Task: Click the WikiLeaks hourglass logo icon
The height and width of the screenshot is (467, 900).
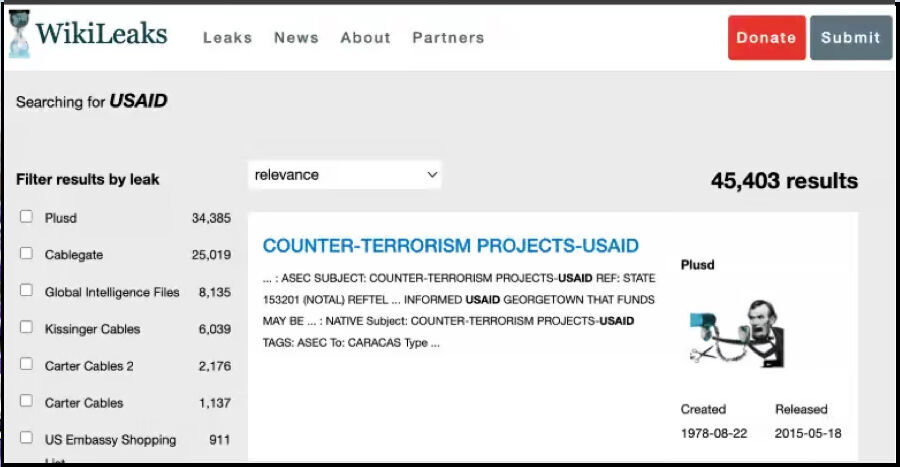Action: pyautogui.click(x=19, y=33)
